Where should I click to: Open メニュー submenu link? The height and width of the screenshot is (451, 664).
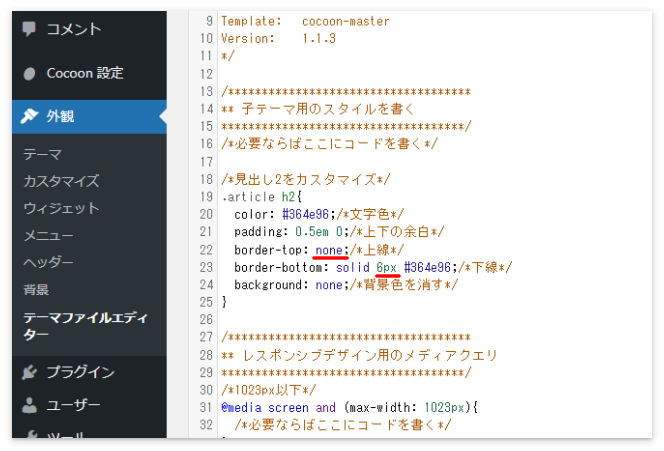pos(48,235)
